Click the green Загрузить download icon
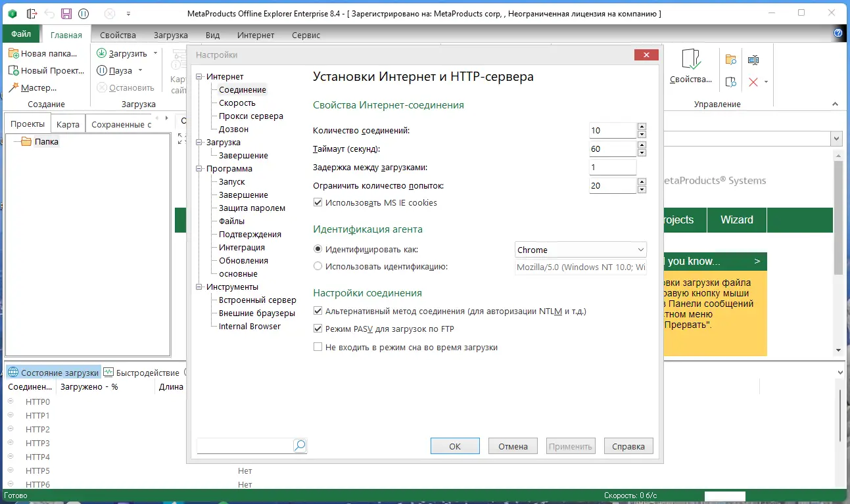The height and width of the screenshot is (504, 850). tap(102, 53)
